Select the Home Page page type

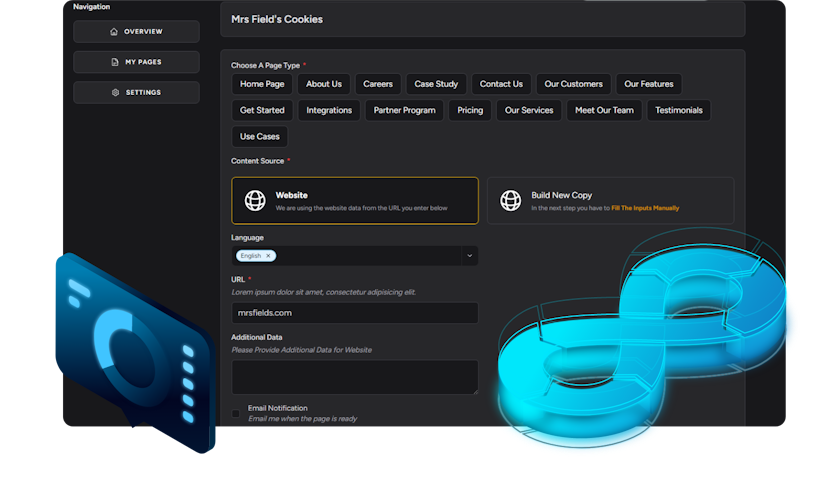click(262, 84)
